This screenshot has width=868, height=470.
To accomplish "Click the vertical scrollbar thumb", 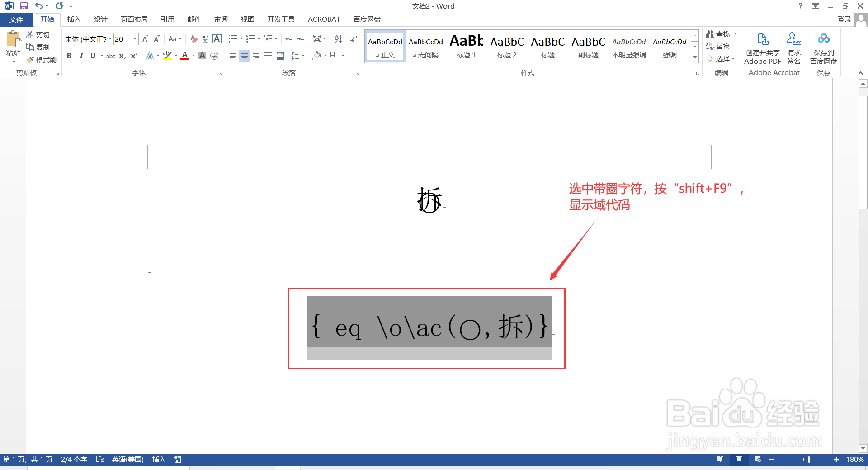I will 863,152.
